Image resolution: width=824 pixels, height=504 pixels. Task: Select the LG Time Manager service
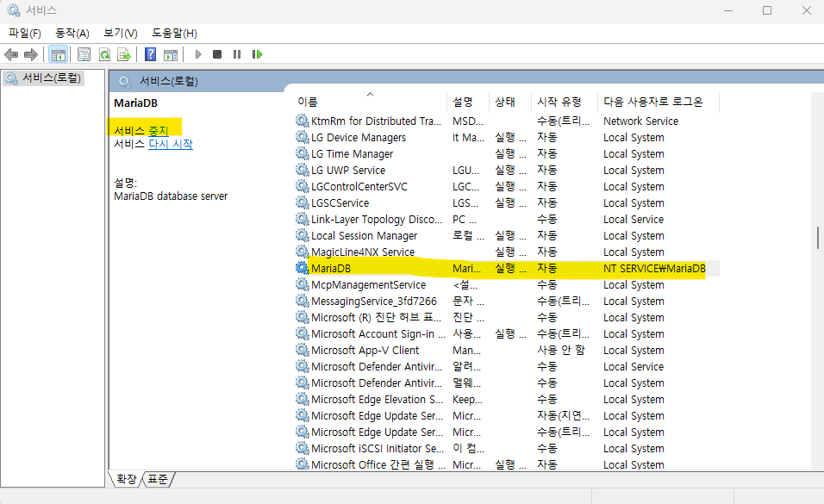[352, 153]
